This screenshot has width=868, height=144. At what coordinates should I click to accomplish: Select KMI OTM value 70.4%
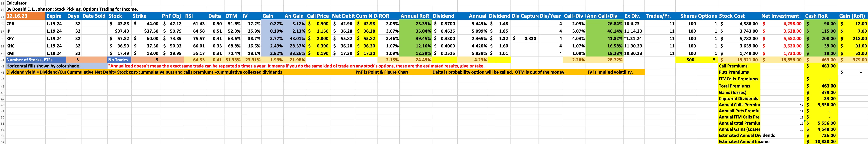[233, 53]
